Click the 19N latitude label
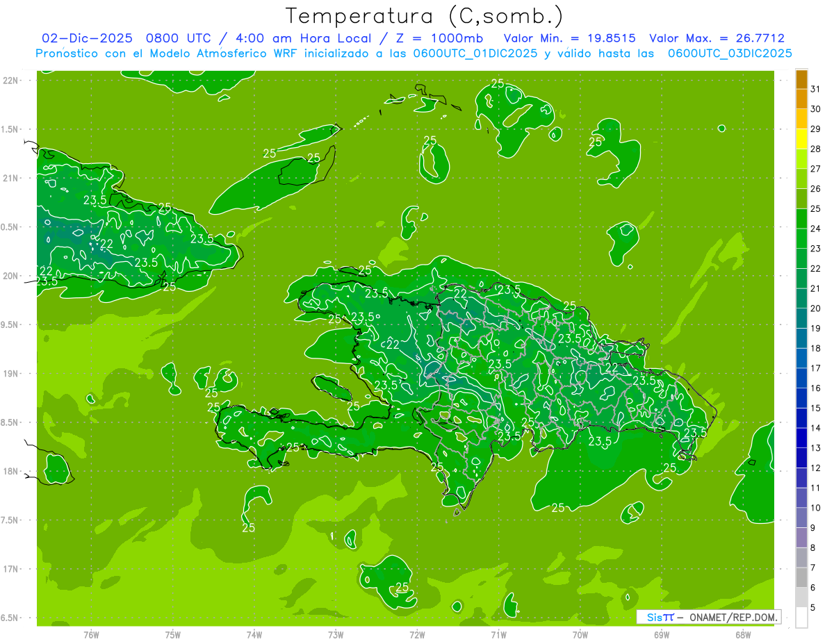Image resolution: width=834 pixels, height=644 pixels. coord(10,373)
